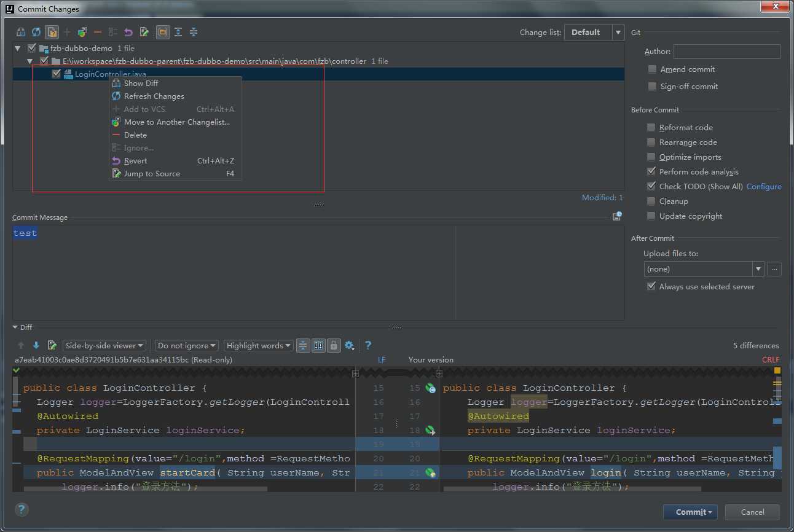Click the Expand All toolbar icon
This screenshot has height=532, width=794.
[x=178, y=32]
